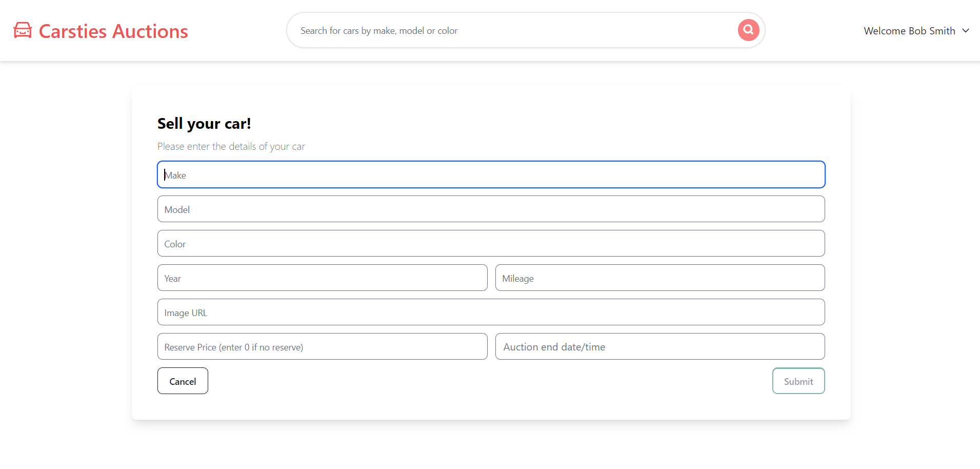Image resolution: width=980 pixels, height=469 pixels.
Task: Focus the Color text box
Action: point(491,244)
